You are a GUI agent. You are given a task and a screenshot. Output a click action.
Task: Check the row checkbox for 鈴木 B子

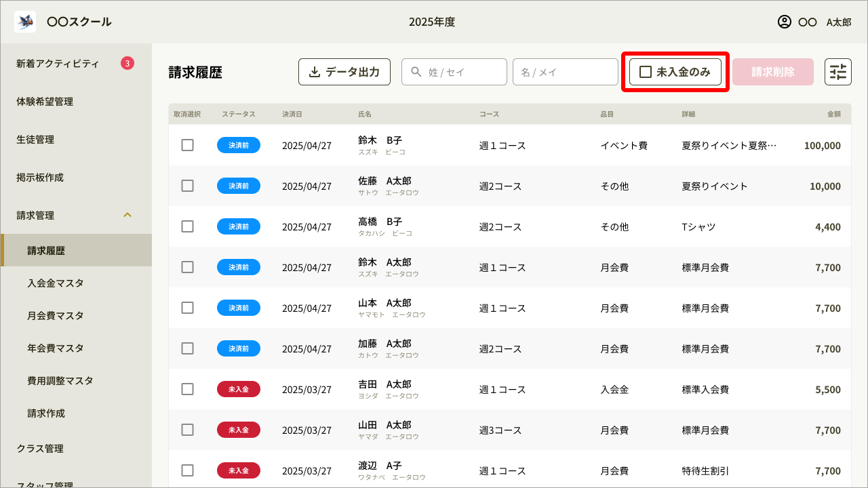(188, 145)
